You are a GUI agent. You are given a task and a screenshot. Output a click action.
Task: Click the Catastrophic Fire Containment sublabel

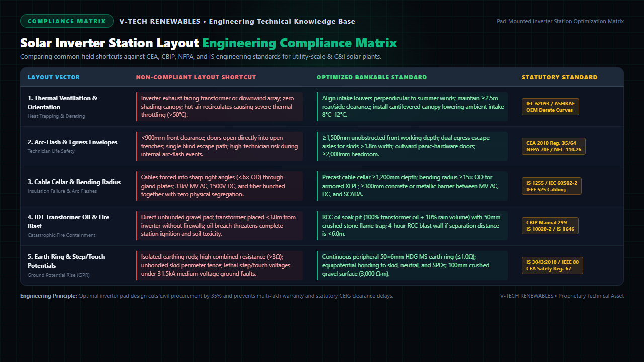[61, 235]
